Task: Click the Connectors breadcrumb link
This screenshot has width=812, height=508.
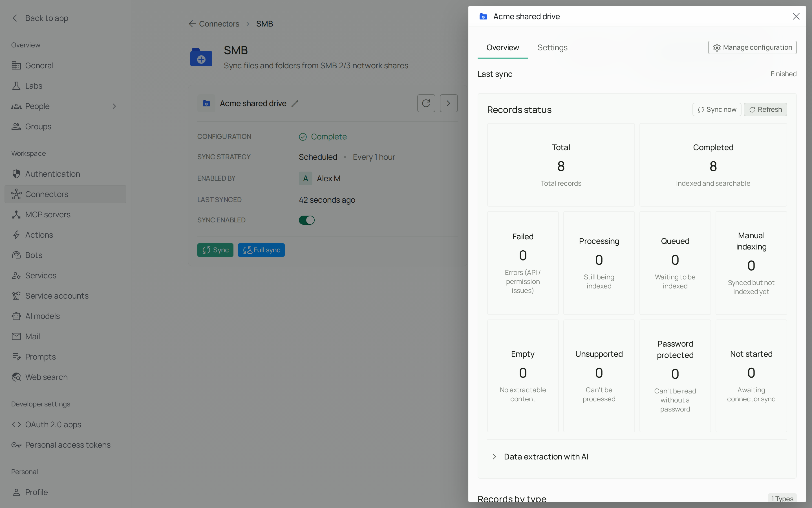Action: [x=219, y=24]
